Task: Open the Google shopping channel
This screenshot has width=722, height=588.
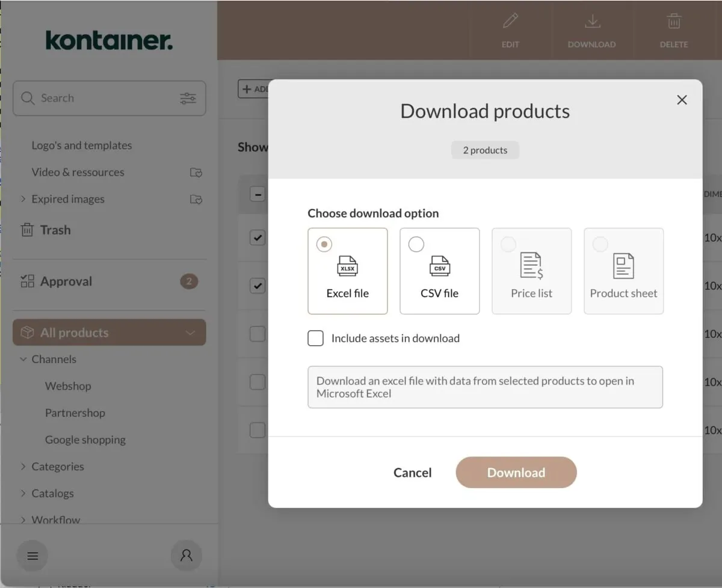Action: click(85, 439)
